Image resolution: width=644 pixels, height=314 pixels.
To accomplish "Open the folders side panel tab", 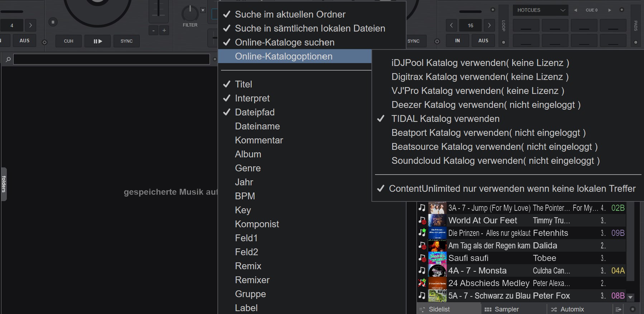I will pyautogui.click(x=4, y=184).
